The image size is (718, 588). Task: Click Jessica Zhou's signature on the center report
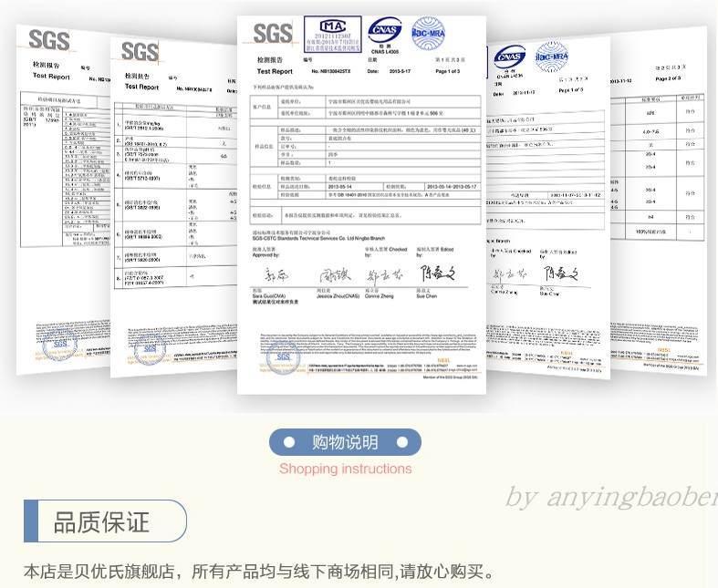(335, 275)
